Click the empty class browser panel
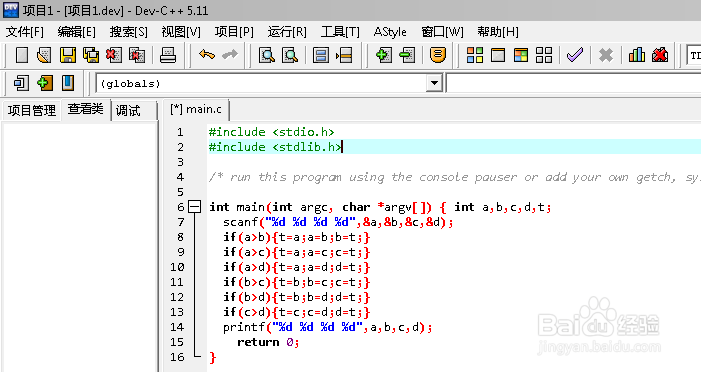 (80, 246)
